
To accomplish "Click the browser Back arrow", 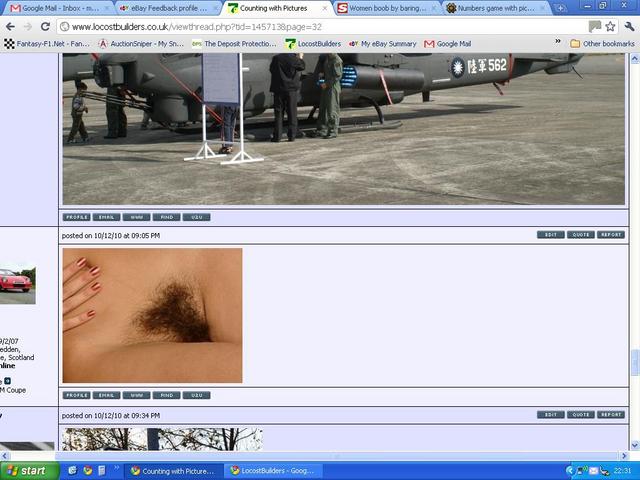I will (x=11, y=27).
